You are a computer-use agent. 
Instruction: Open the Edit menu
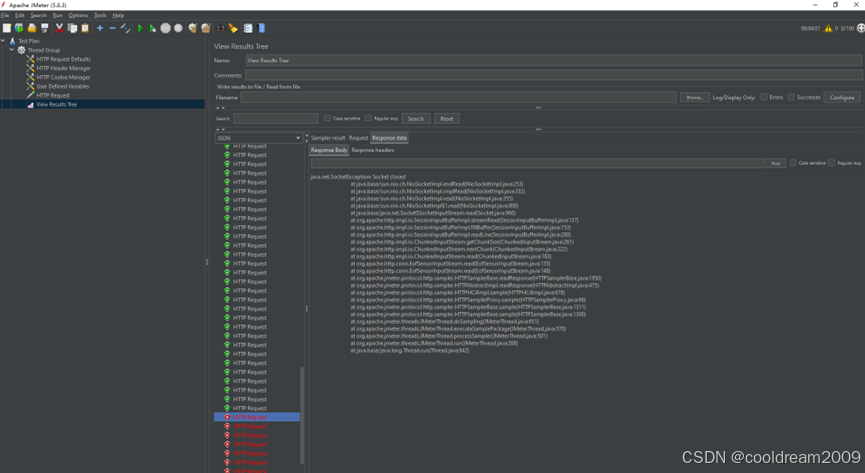click(19, 15)
